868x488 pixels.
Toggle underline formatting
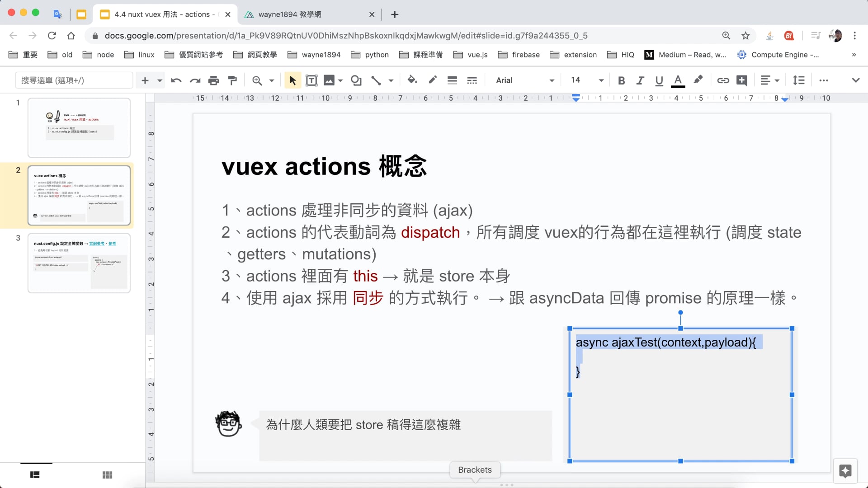pyautogui.click(x=659, y=80)
